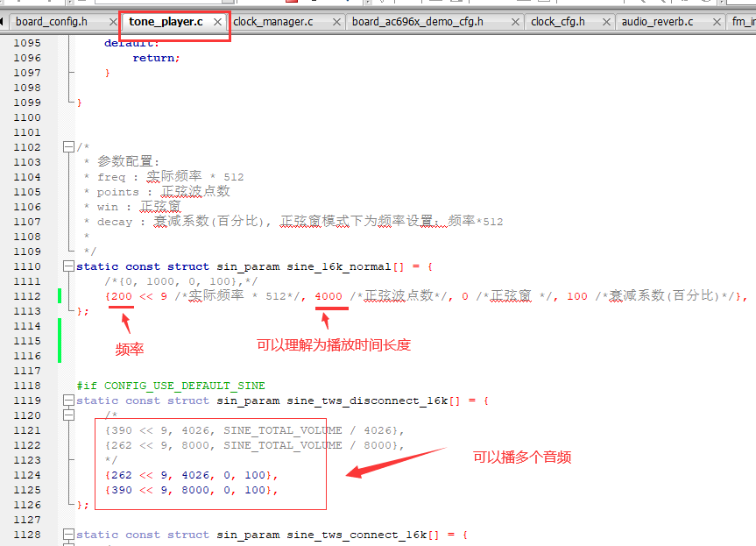Collapse the sine_tws_disconnect_16k array fold
This screenshot has width=756, height=546.
69,401
